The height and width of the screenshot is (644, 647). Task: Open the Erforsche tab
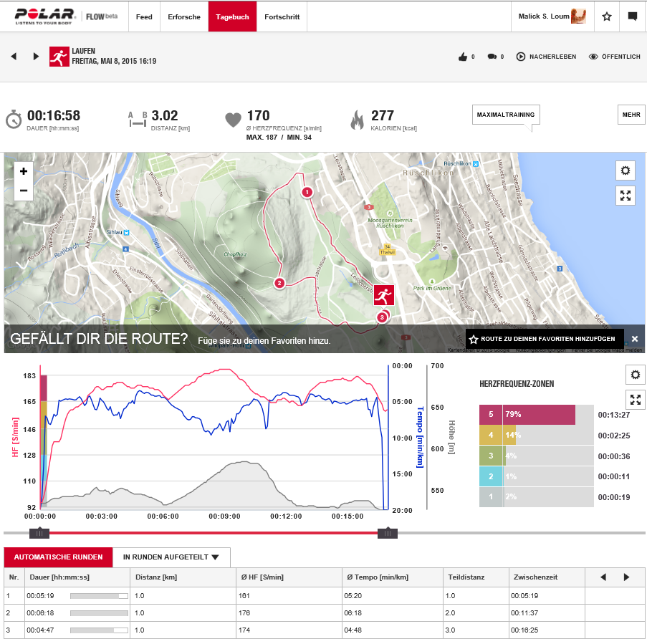pyautogui.click(x=184, y=16)
